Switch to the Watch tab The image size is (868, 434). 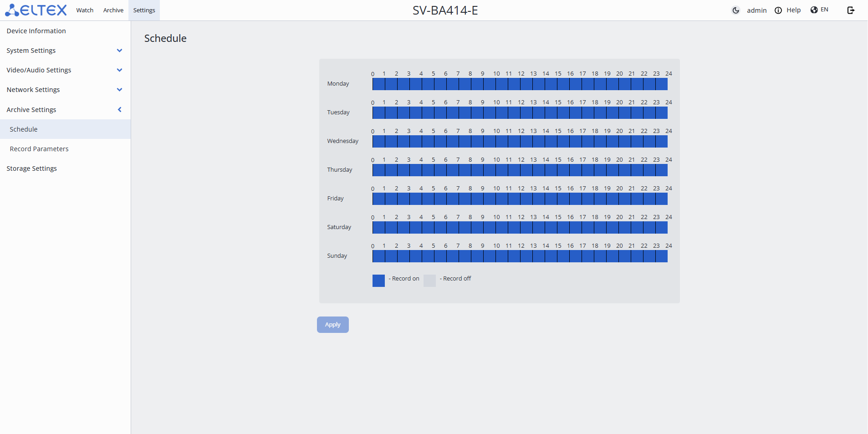point(85,10)
